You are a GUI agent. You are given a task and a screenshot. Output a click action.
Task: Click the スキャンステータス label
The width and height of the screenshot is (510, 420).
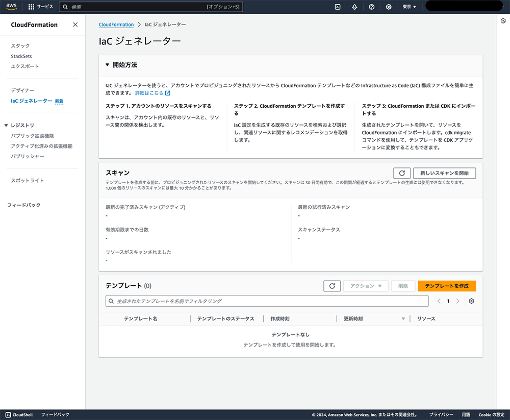tap(319, 230)
